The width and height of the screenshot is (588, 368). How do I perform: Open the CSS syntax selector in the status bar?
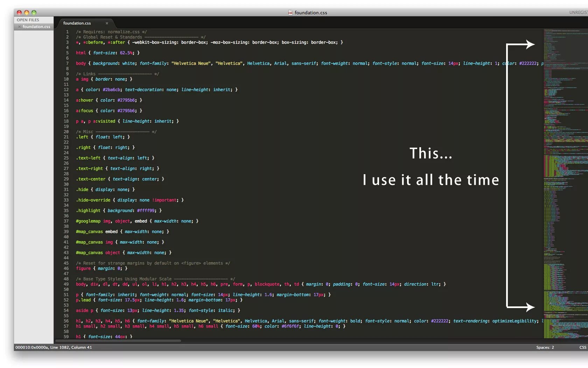583,347
